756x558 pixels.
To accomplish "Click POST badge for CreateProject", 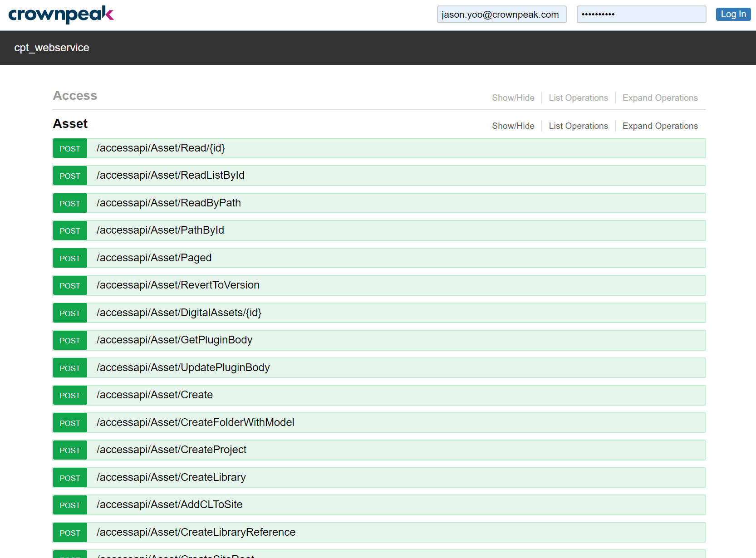I will coord(70,450).
